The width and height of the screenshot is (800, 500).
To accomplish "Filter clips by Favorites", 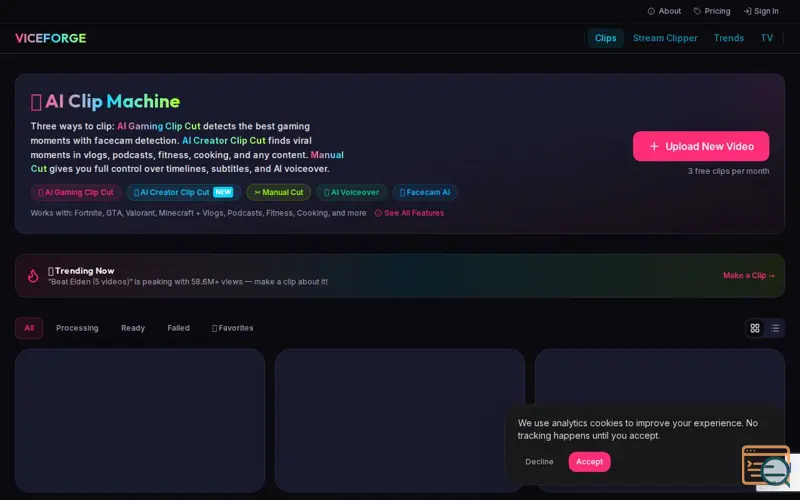I will click(233, 328).
